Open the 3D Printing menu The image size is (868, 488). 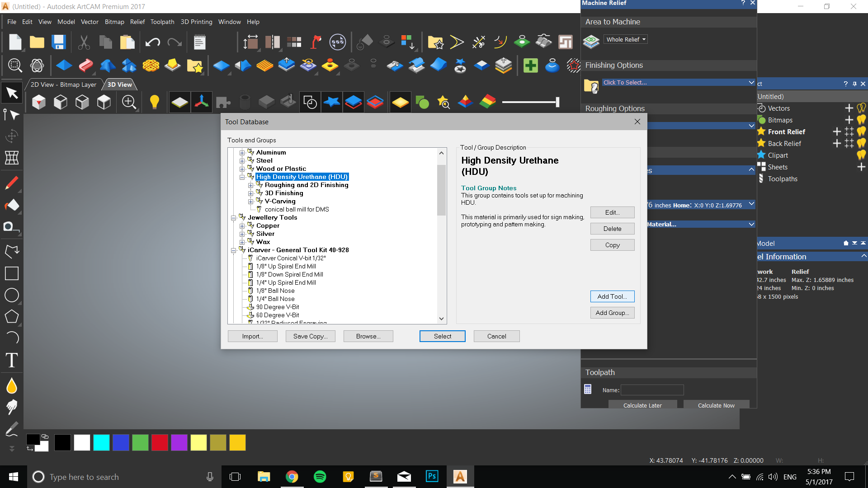point(196,22)
